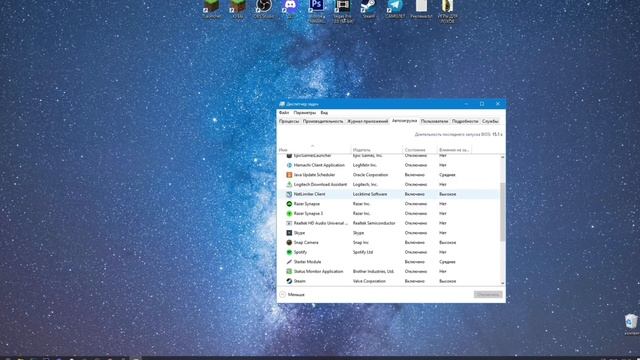Sort by the Состояние column header
Viewport: 640px width, 360px height.
click(420, 150)
